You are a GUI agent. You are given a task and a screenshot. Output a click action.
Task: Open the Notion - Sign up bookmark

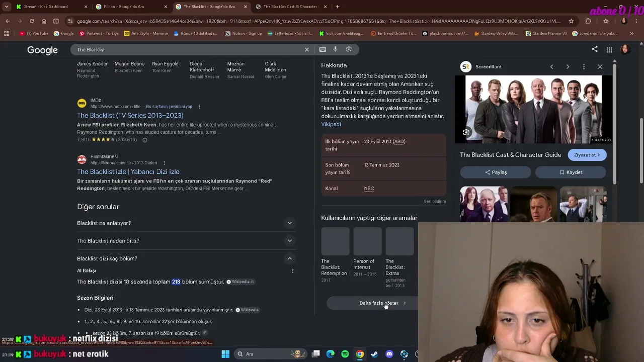point(244,34)
